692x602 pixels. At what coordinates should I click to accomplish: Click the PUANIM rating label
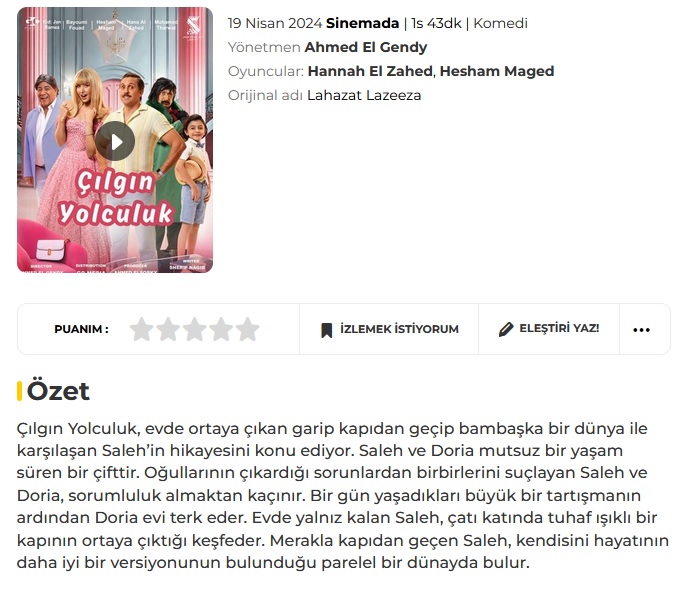point(81,329)
